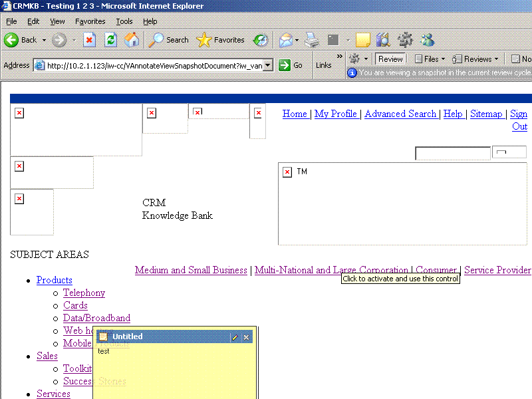
Task: Click the Review toolbar button
Action: click(x=390, y=59)
